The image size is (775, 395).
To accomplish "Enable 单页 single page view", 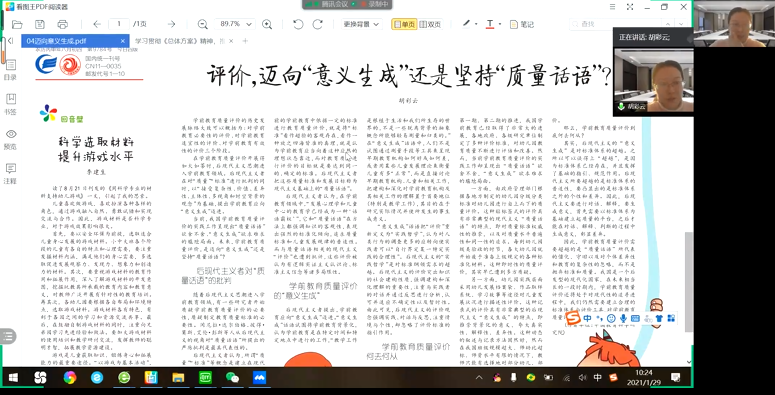I will pyautogui.click(x=404, y=24).
